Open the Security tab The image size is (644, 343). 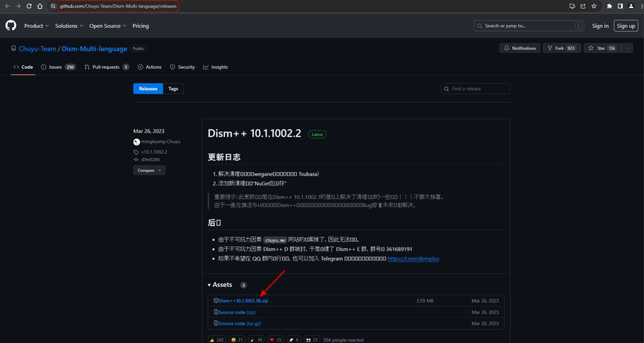tap(182, 67)
